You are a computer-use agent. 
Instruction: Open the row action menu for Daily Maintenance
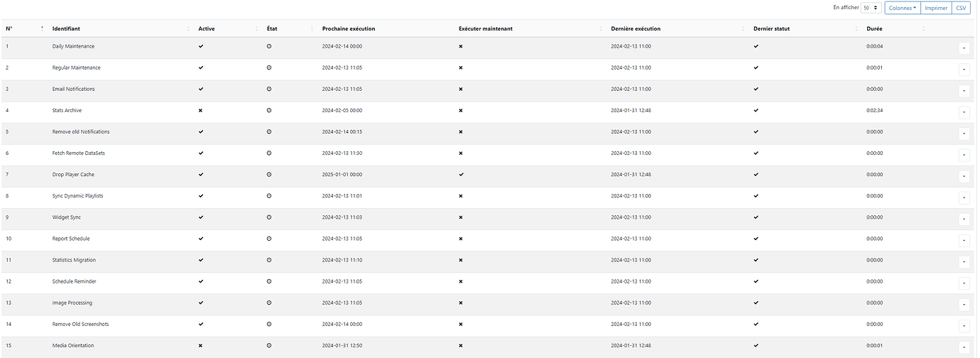964,48
